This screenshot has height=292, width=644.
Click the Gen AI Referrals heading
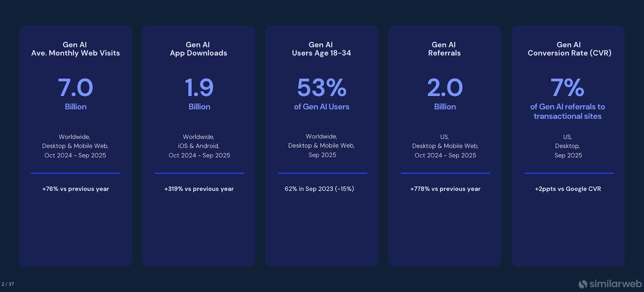(444, 49)
